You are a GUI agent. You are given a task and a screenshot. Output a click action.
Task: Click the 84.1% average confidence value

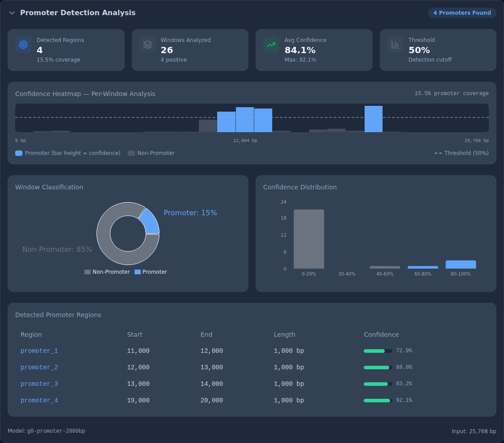(x=300, y=50)
